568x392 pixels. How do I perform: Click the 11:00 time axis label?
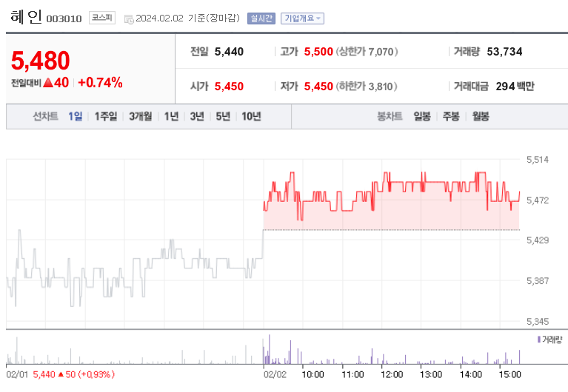tap(353, 374)
